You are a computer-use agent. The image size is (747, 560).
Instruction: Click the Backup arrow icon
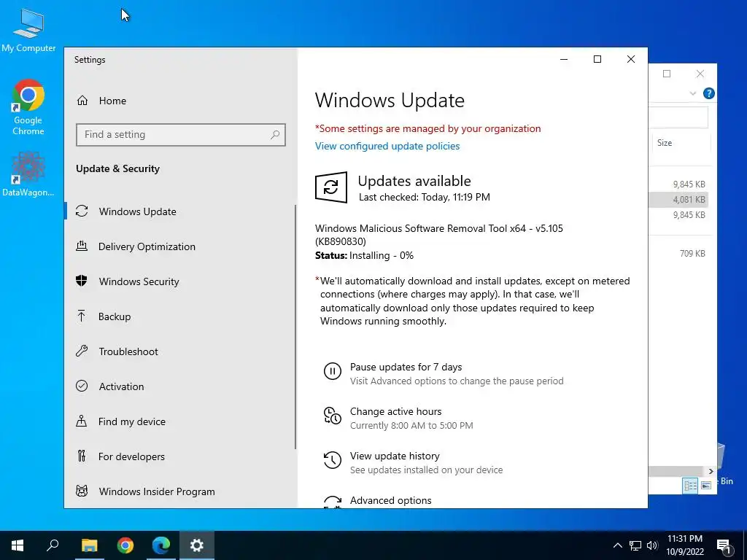pyautogui.click(x=82, y=316)
